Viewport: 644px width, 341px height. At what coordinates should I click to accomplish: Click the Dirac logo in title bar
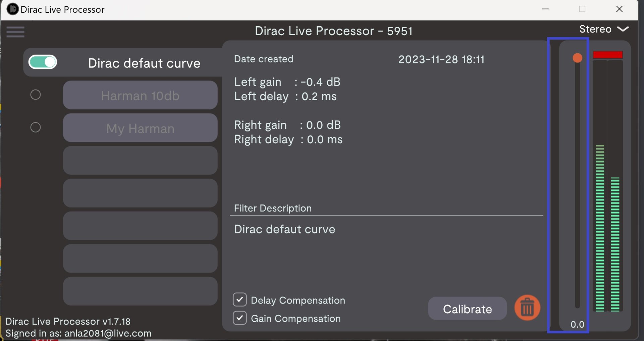(12, 9)
